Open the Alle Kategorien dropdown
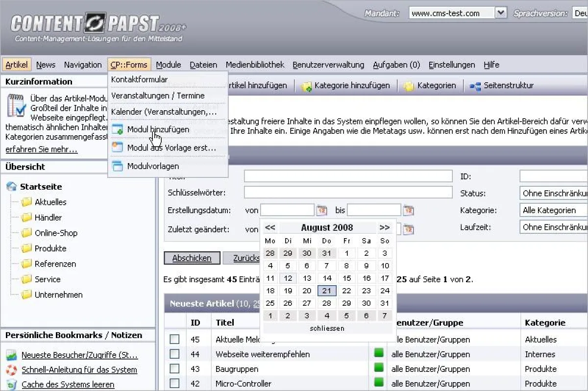588x391 pixels. click(x=553, y=210)
